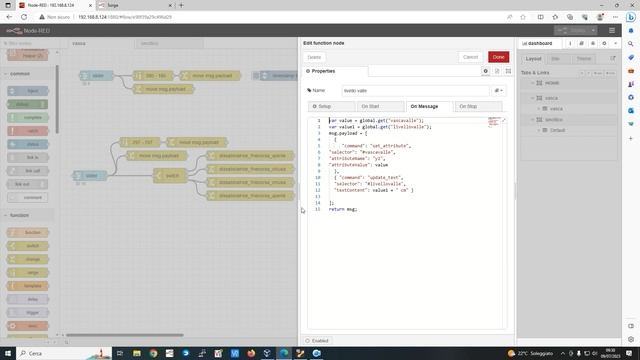Open Chrome from the Windows taskbar
Screen dimensions: 640x360
153,353
